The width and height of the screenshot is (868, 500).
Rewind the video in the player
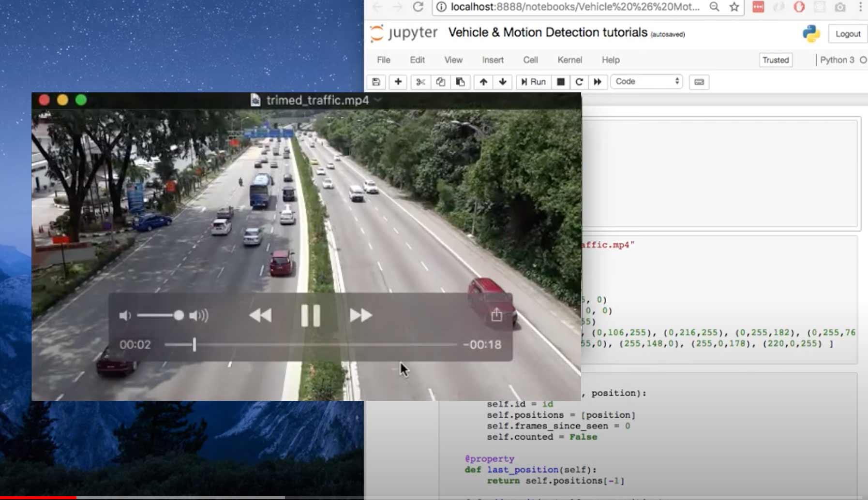(x=260, y=316)
